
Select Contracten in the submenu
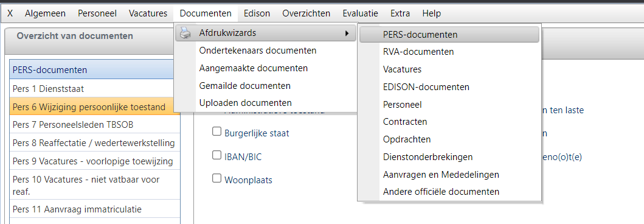[449, 122]
